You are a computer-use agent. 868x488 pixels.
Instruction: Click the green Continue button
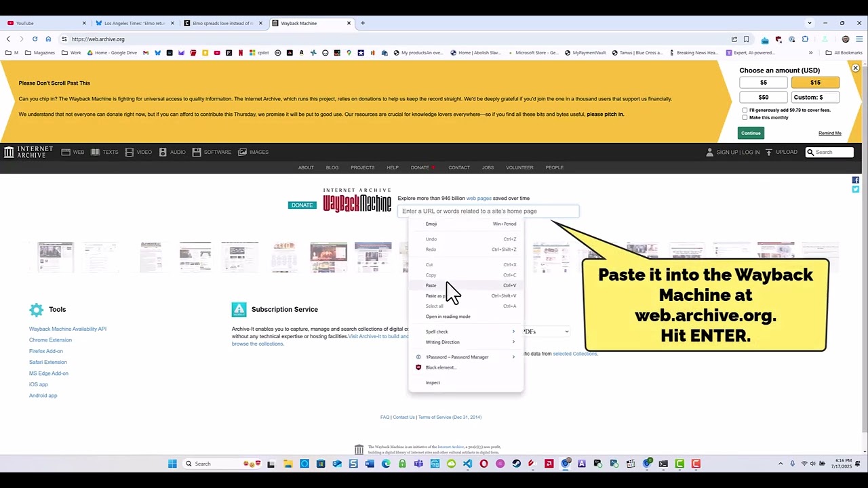[751, 133]
